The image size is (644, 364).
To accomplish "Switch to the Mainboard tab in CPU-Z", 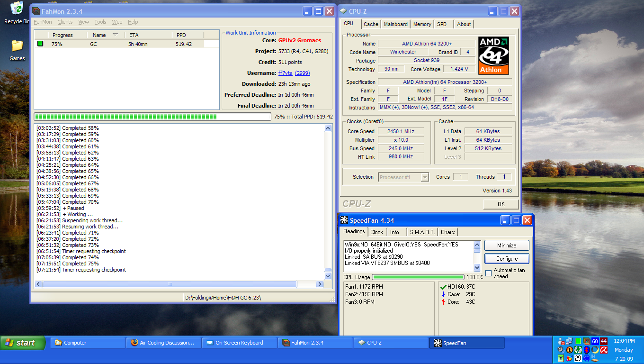I will [395, 24].
